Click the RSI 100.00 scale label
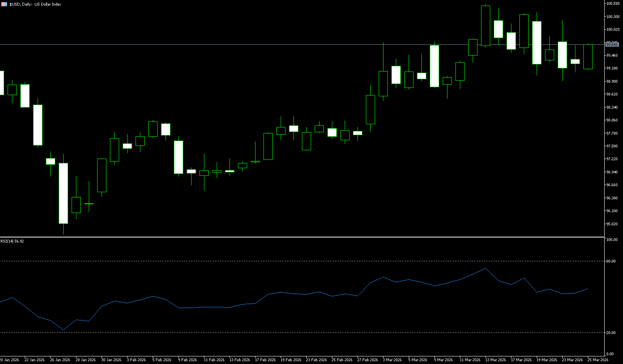The width and height of the screenshot is (623, 364). tap(612, 240)
